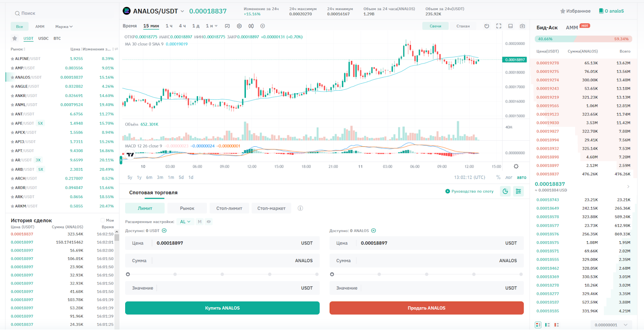Set chart timeframe to 1 ч

169,26
